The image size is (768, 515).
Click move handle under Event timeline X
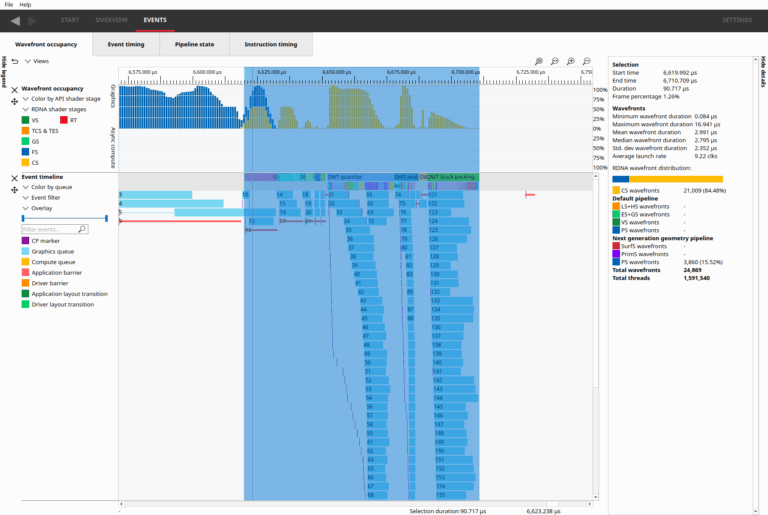tap(14, 190)
